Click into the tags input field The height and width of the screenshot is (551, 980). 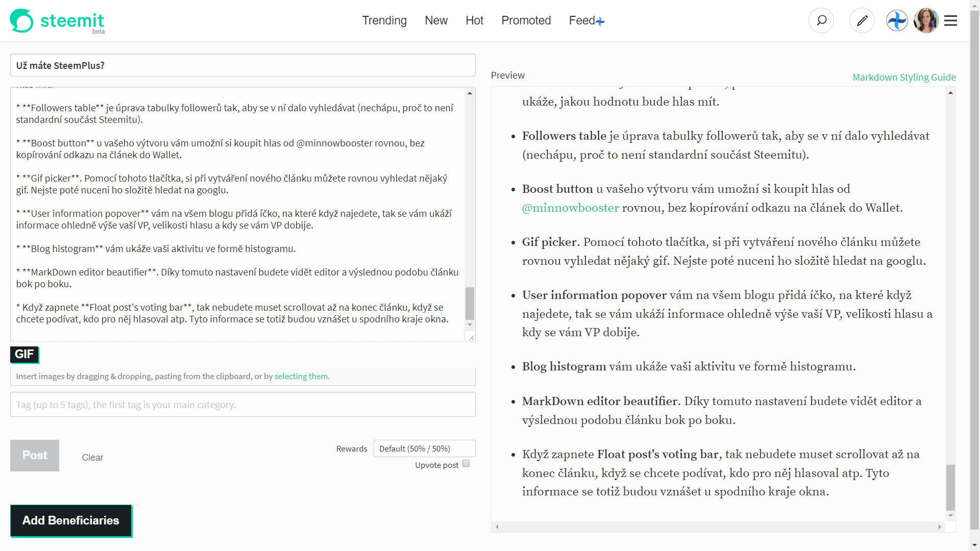[243, 405]
